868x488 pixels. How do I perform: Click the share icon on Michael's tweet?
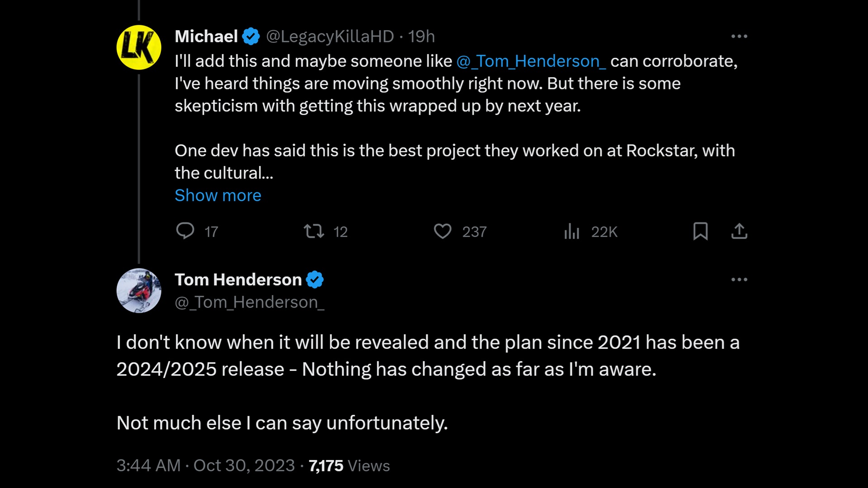point(740,231)
